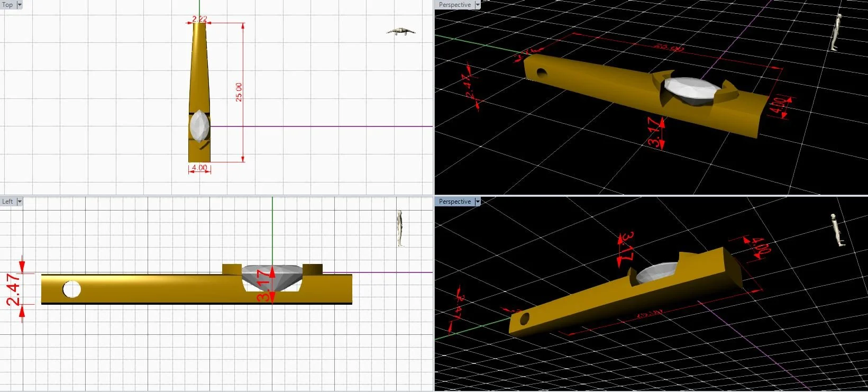
Task: Select the marquise gem in Top view
Action: (199, 126)
